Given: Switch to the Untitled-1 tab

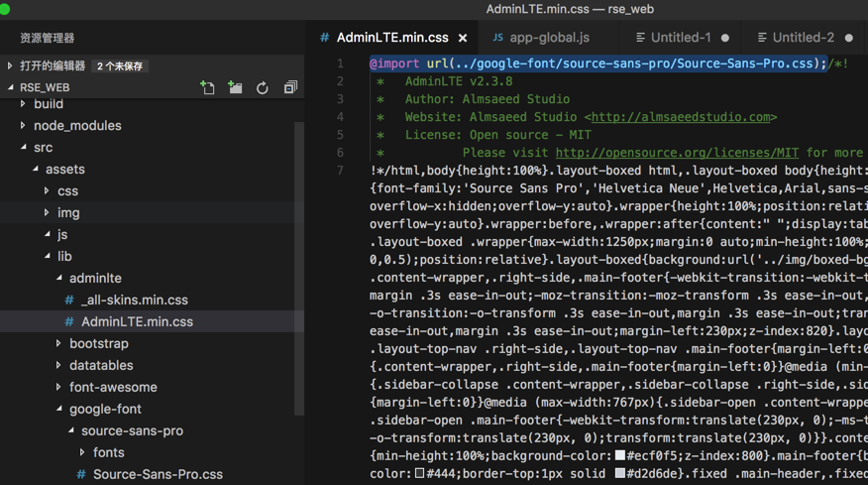Looking at the screenshot, I should (x=681, y=37).
